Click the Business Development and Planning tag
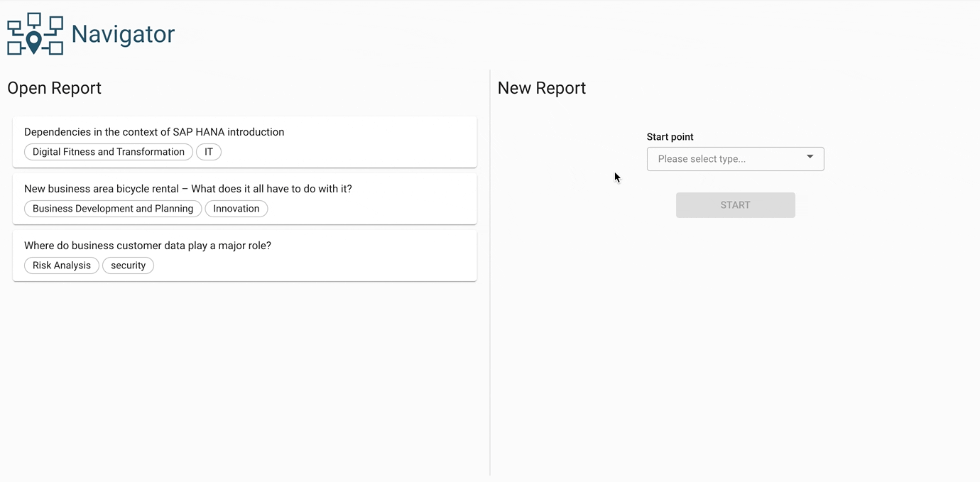This screenshot has width=980, height=482. 113,209
